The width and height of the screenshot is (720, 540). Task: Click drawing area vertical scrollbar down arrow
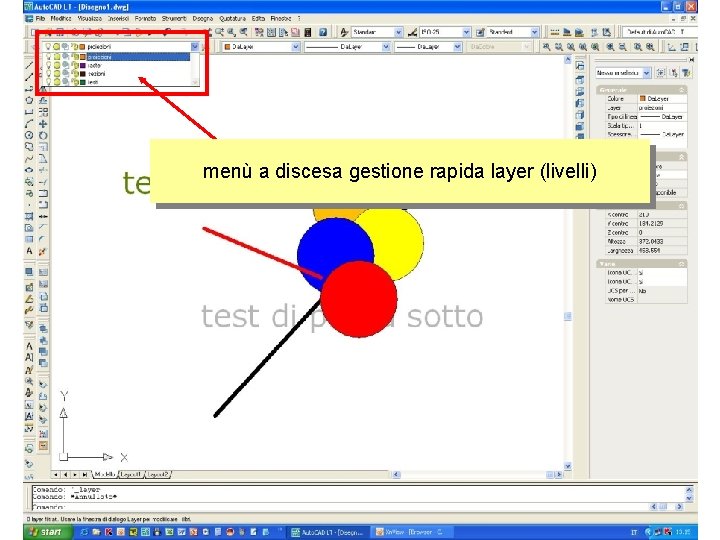coord(568,466)
